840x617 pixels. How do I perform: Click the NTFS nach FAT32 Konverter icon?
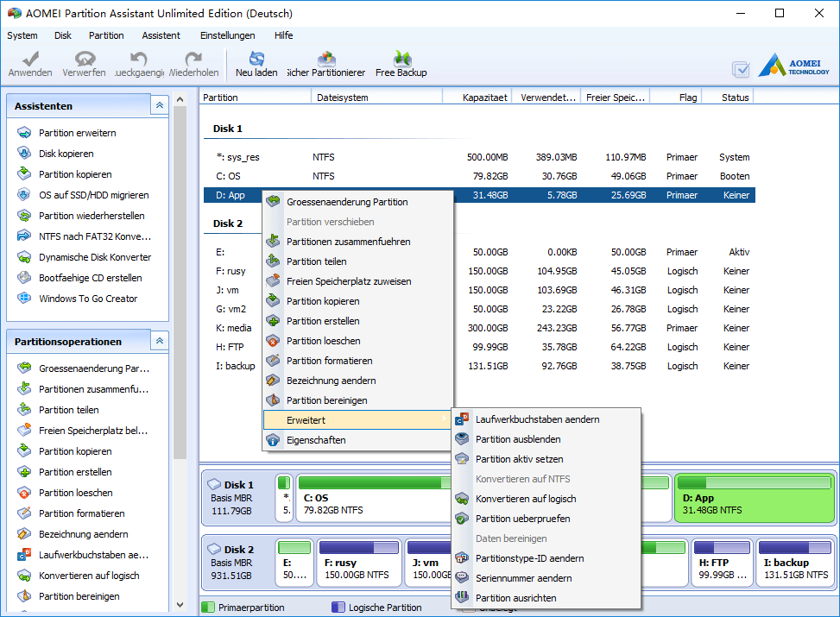[24, 236]
